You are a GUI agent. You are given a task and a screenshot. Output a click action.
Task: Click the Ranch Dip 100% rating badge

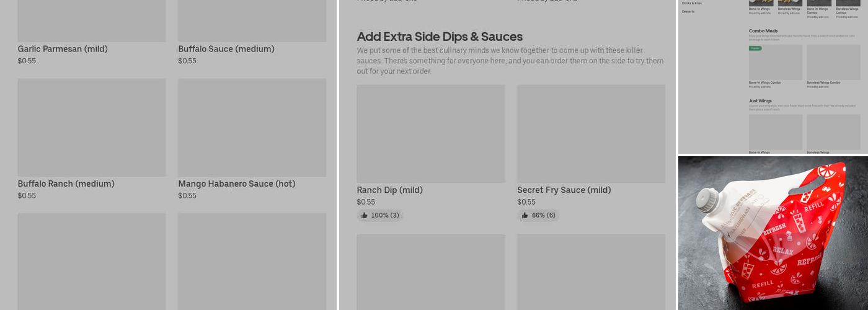[x=379, y=216]
